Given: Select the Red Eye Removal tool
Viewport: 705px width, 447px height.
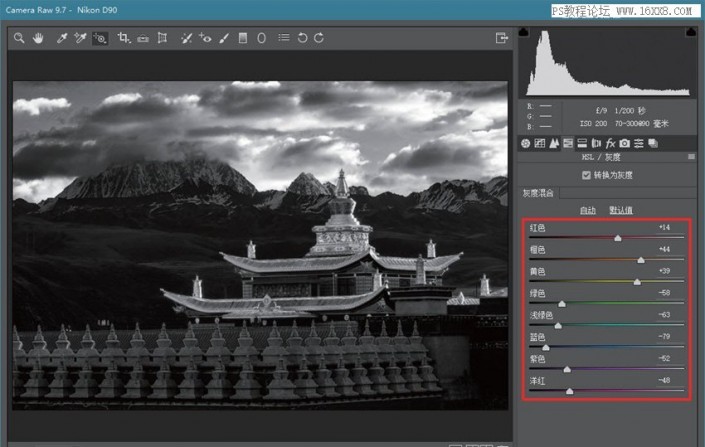Looking at the screenshot, I should coord(205,38).
